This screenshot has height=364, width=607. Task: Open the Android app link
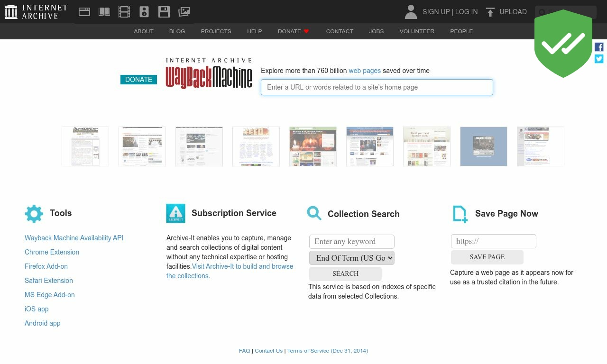pyautogui.click(x=43, y=323)
